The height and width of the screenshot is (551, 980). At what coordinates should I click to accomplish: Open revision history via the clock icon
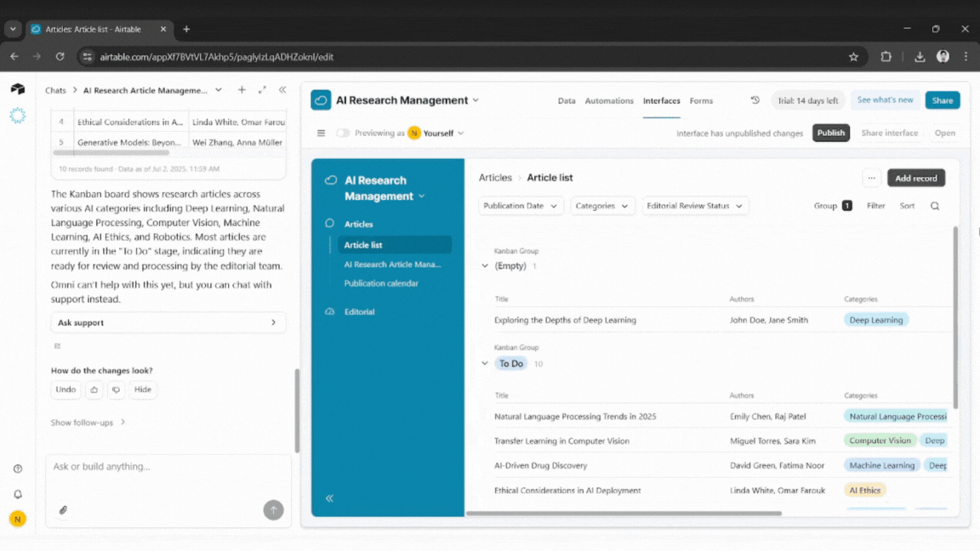755,99
